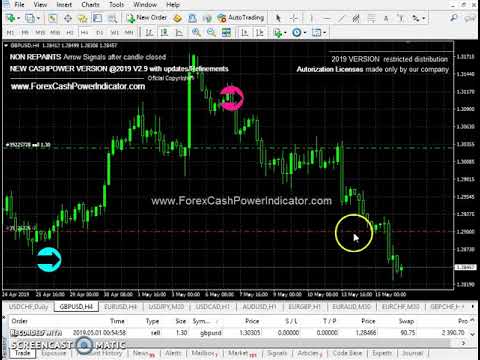Viewport: 480px width, 360px height.
Task: Open the Periods clock icon
Action: point(296,32)
